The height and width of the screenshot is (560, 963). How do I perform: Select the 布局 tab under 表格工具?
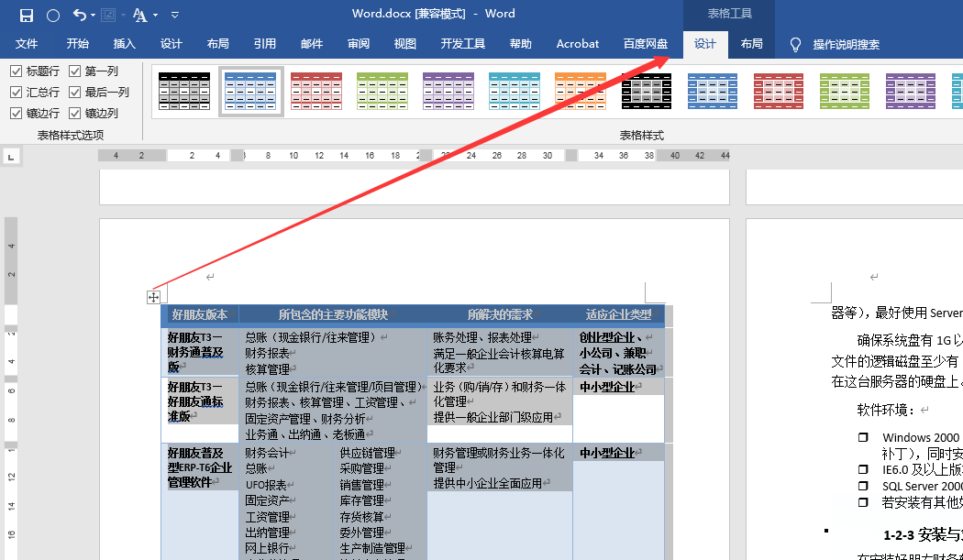click(x=752, y=44)
